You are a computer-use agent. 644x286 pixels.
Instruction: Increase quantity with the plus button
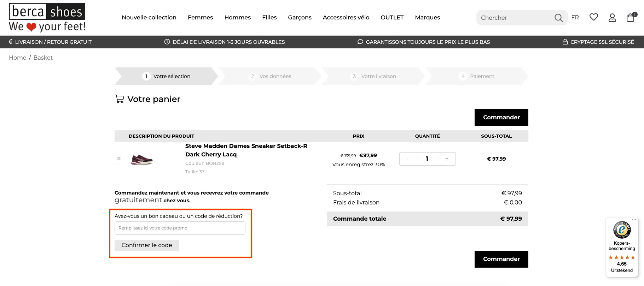(447, 159)
